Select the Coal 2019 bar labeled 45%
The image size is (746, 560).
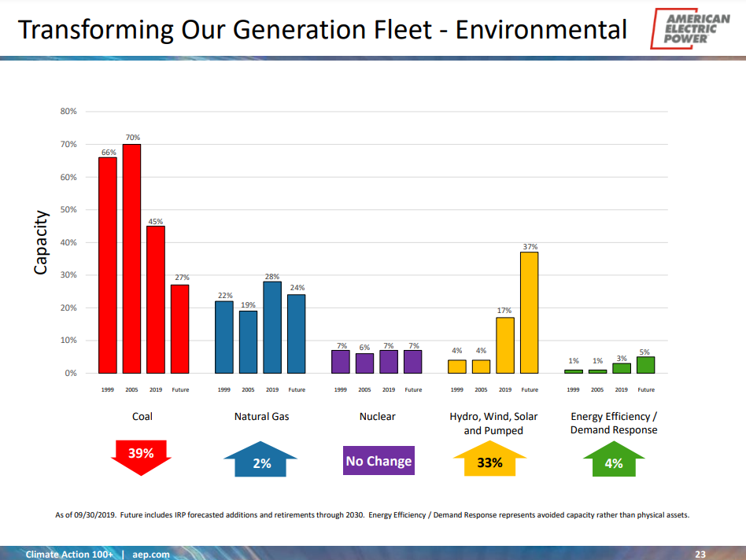(156, 300)
